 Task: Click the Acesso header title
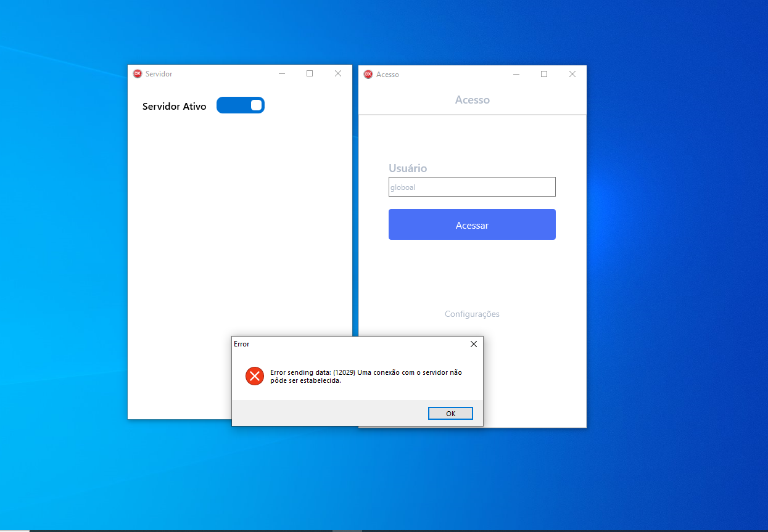(473, 100)
